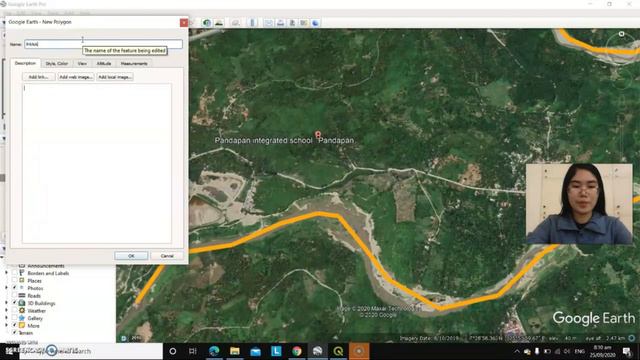The width and height of the screenshot is (640, 360).
Task: Open Microsoft Edge from the taskbar
Action: 214,351
